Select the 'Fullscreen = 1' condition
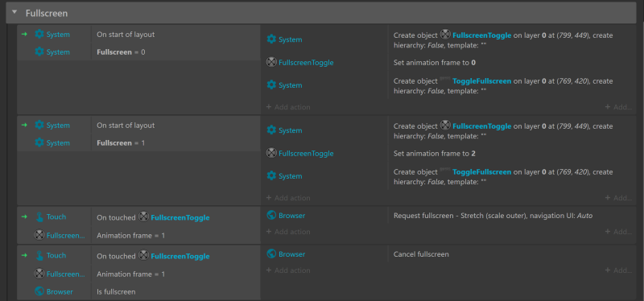This screenshot has width=644, height=301. click(x=121, y=143)
